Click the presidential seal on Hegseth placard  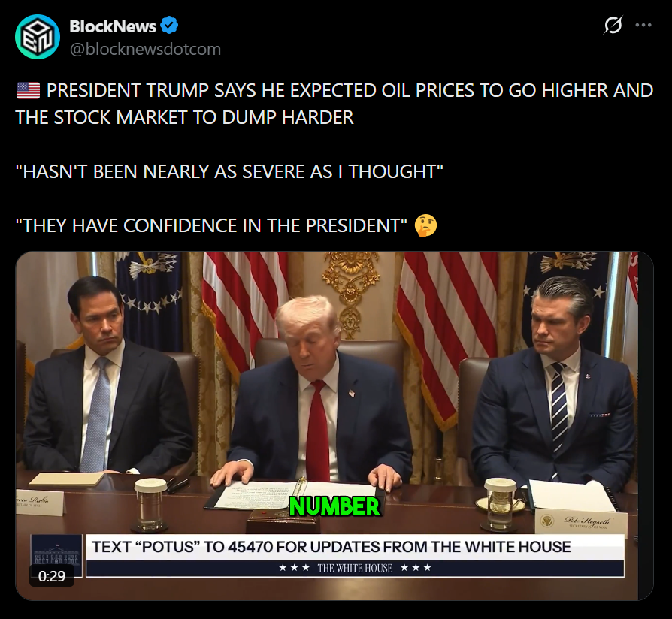(x=547, y=521)
